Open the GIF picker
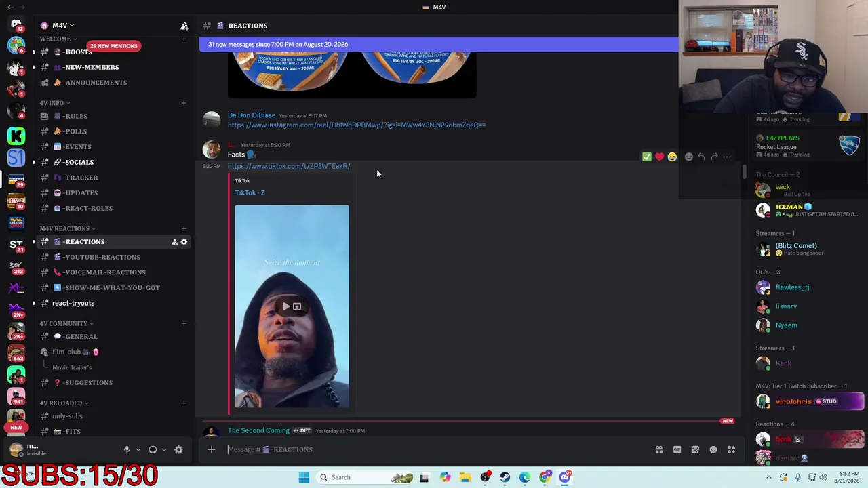 pos(677,449)
